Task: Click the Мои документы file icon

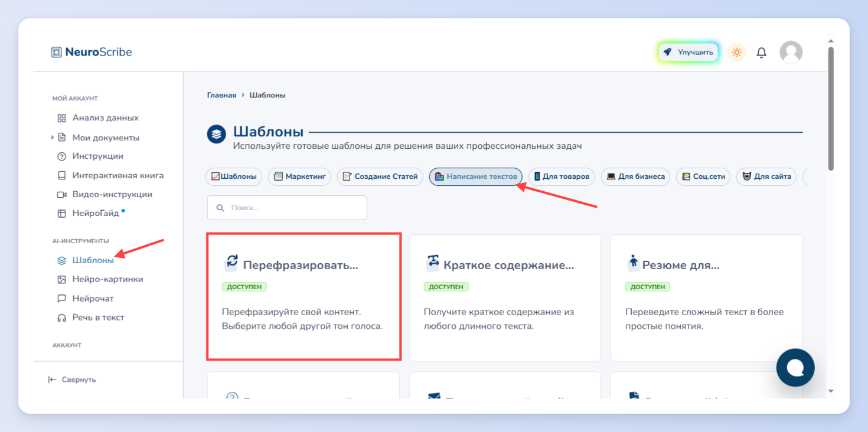Action: [x=61, y=138]
